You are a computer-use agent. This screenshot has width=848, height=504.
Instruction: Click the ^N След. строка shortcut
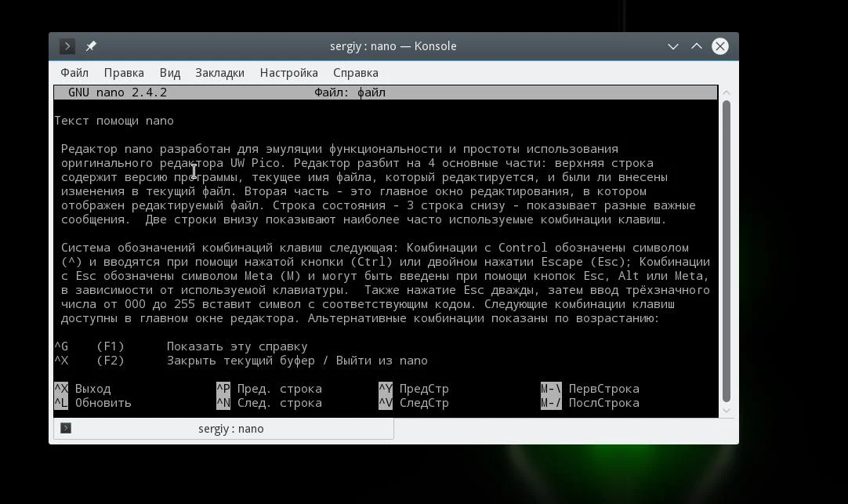tap(270, 402)
